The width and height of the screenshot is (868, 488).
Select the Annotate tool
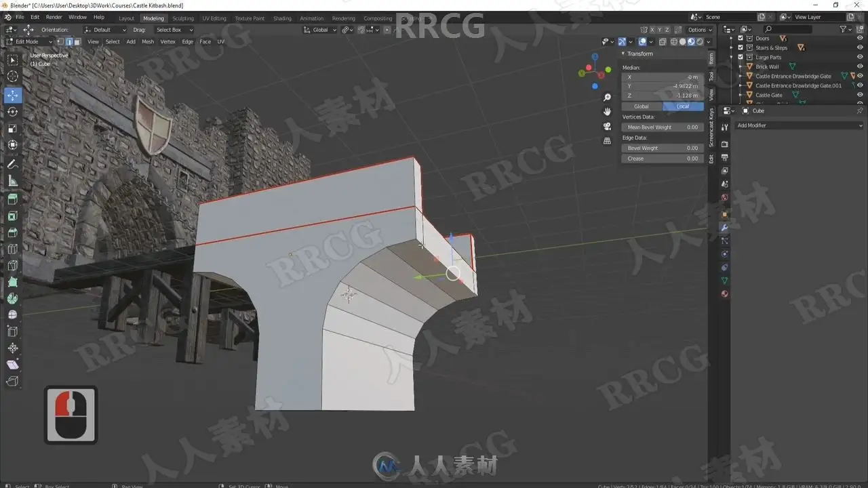click(x=13, y=164)
